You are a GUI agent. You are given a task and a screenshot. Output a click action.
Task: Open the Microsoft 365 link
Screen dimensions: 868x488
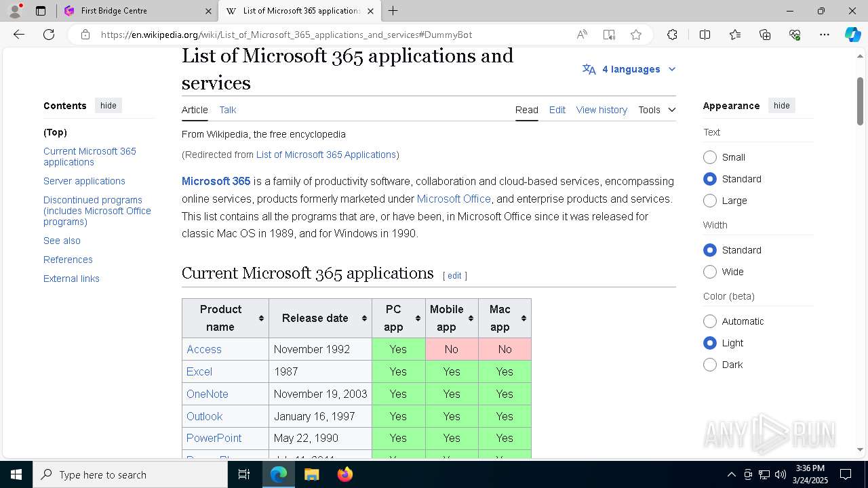pos(216,182)
